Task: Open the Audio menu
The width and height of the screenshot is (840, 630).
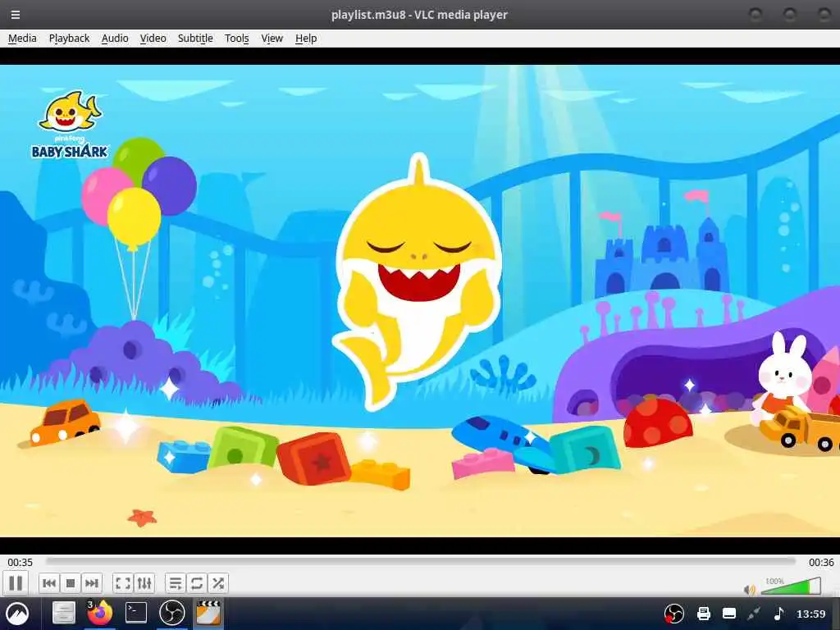Action: [115, 39]
